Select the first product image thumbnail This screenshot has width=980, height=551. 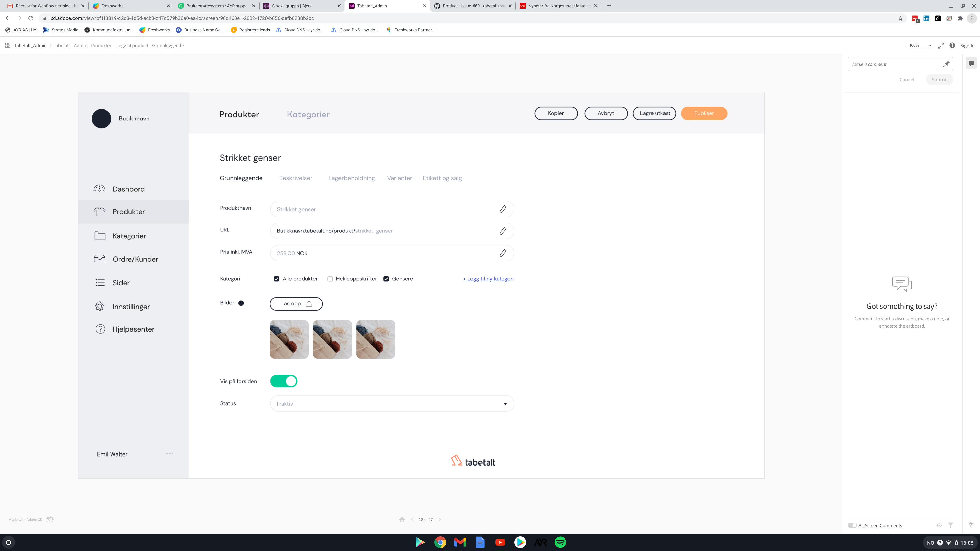289,339
